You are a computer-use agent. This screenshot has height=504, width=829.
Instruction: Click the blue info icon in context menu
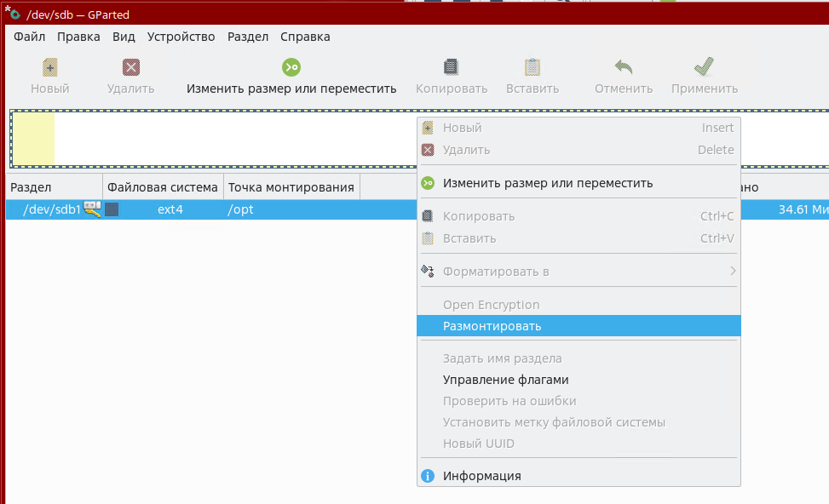[428, 476]
